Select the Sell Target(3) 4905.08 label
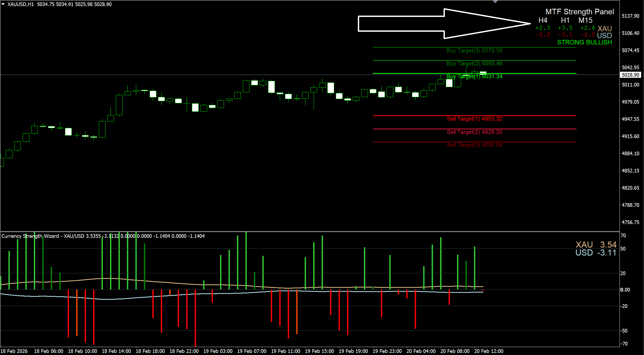This screenshot has width=644, height=355. [x=474, y=145]
